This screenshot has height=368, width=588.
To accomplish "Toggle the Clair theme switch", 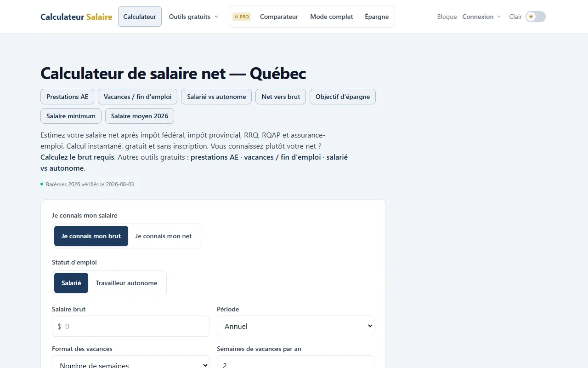I will click(x=536, y=17).
